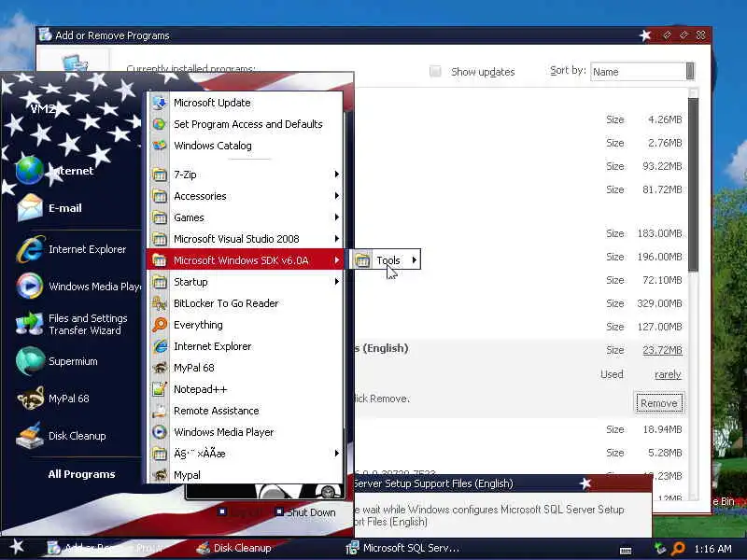
Task: Start Remote Assistance
Action: pos(245,411)
